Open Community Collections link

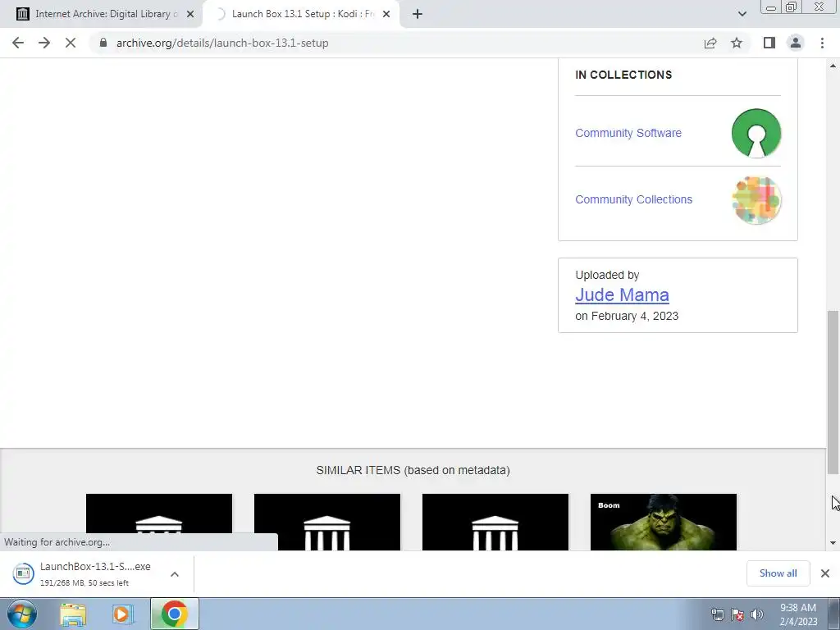pyautogui.click(x=634, y=199)
